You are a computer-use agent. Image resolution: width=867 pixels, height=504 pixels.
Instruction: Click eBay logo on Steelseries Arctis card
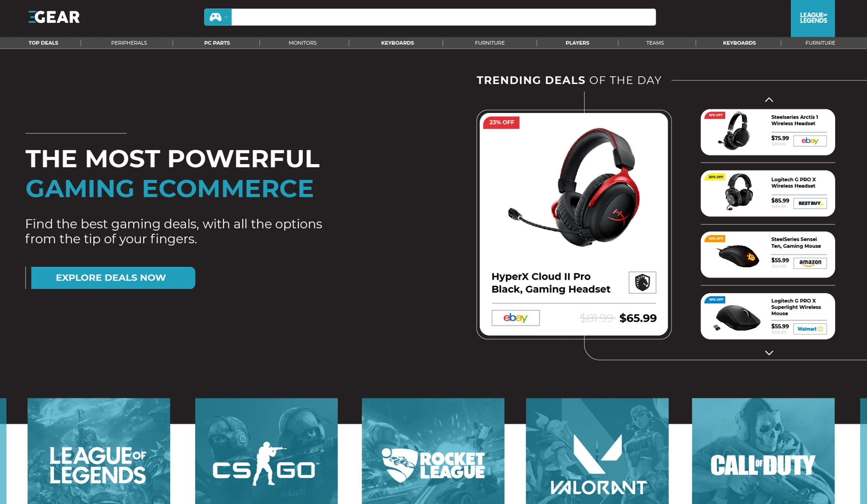click(810, 141)
